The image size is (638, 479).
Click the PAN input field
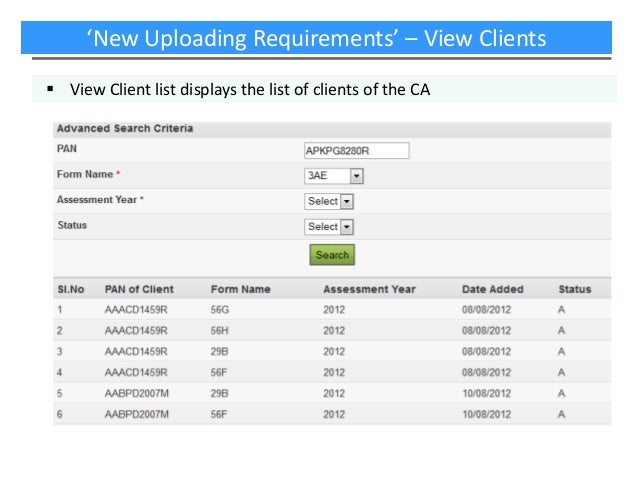[356, 151]
